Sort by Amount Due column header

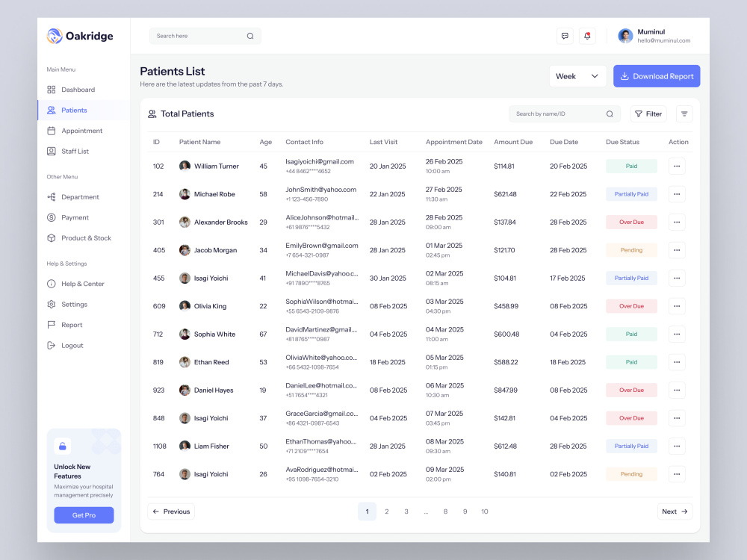tap(513, 142)
